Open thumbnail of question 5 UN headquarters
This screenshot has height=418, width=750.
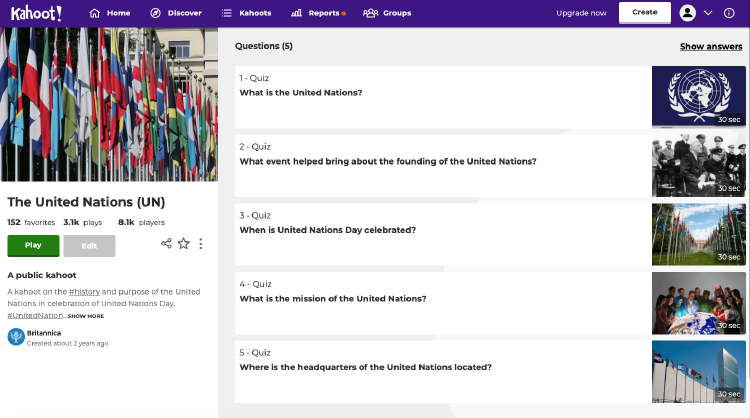698,371
